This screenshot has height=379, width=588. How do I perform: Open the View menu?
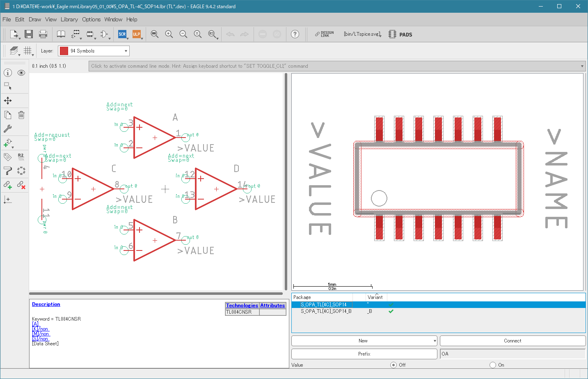coord(51,19)
